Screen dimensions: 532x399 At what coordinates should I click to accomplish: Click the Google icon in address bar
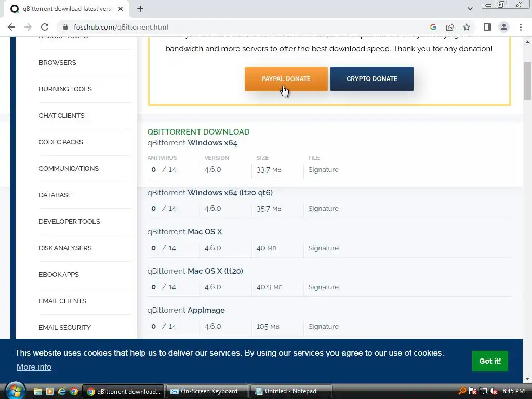(x=433, y=27)
